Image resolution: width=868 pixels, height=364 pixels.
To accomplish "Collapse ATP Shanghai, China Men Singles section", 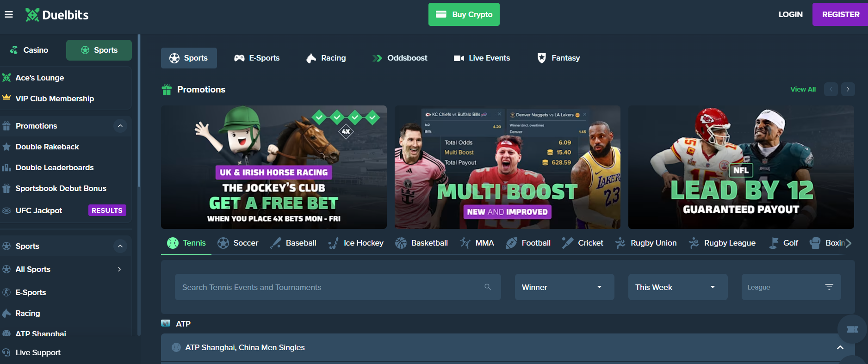I will point(840,347).
